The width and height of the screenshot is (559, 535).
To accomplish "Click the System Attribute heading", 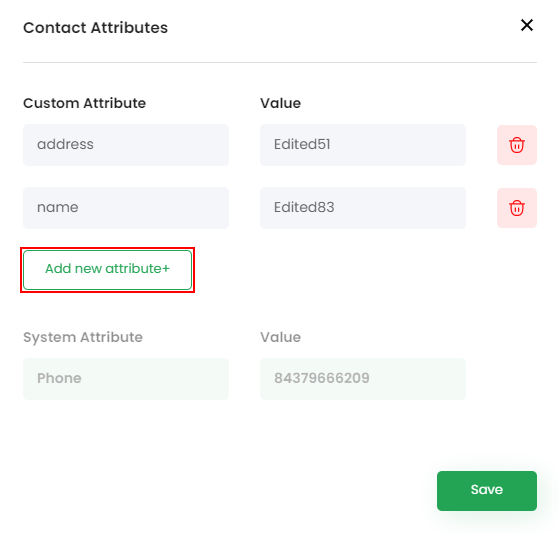I will (83, 337).
